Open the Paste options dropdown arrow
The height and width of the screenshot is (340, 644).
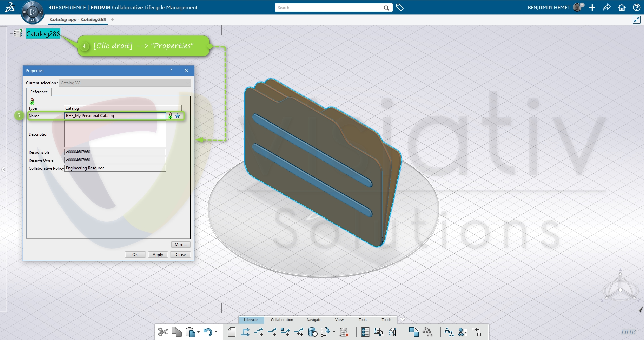point(198,332)
